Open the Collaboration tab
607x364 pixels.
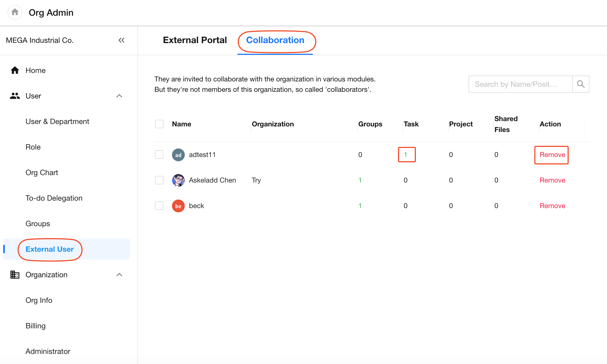pyautogui.click(x=275, y=40)
